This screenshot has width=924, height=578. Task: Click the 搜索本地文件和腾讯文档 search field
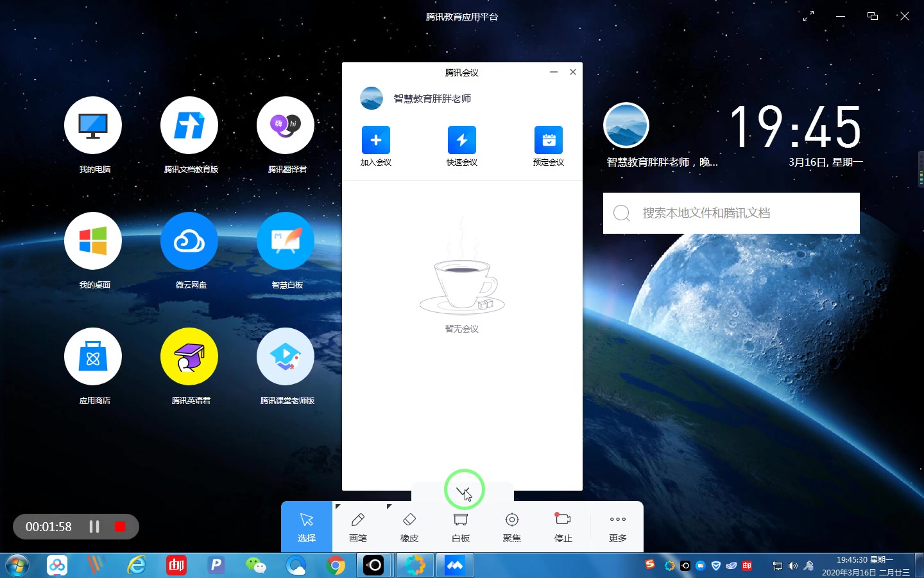coord(732,213)
